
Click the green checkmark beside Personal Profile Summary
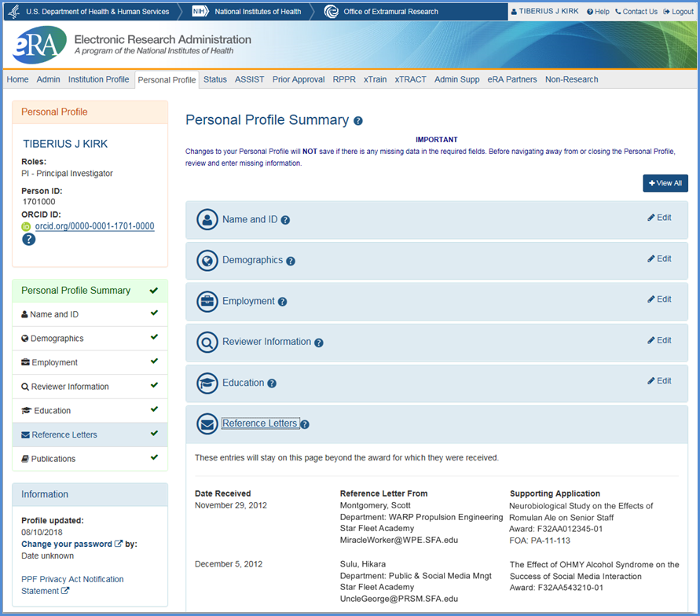point(154,291)
